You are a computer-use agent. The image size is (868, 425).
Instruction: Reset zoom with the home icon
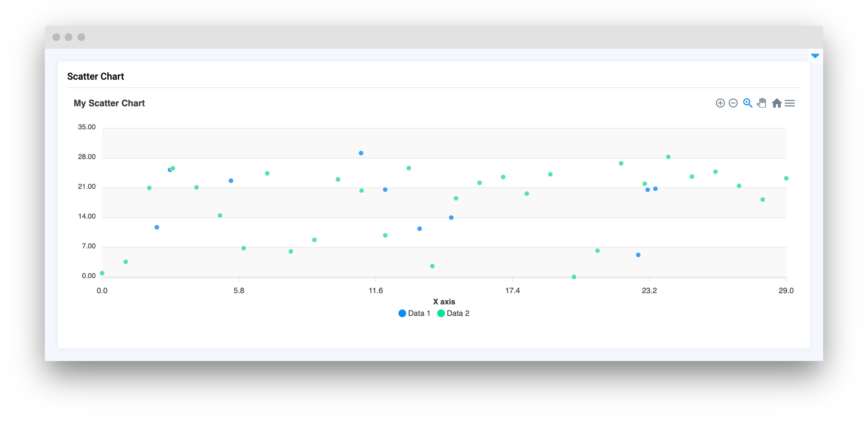pyautogui.click(x=776, y=103)
